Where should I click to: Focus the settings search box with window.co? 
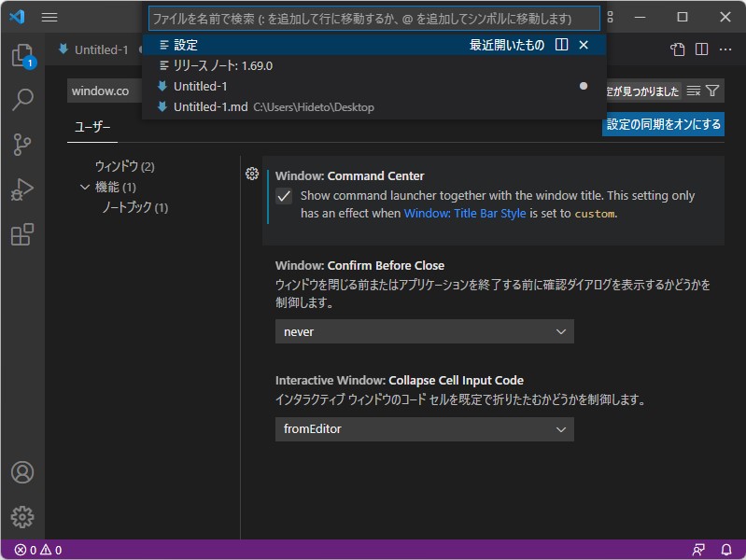pyautogui.click(x=106, y=91)
